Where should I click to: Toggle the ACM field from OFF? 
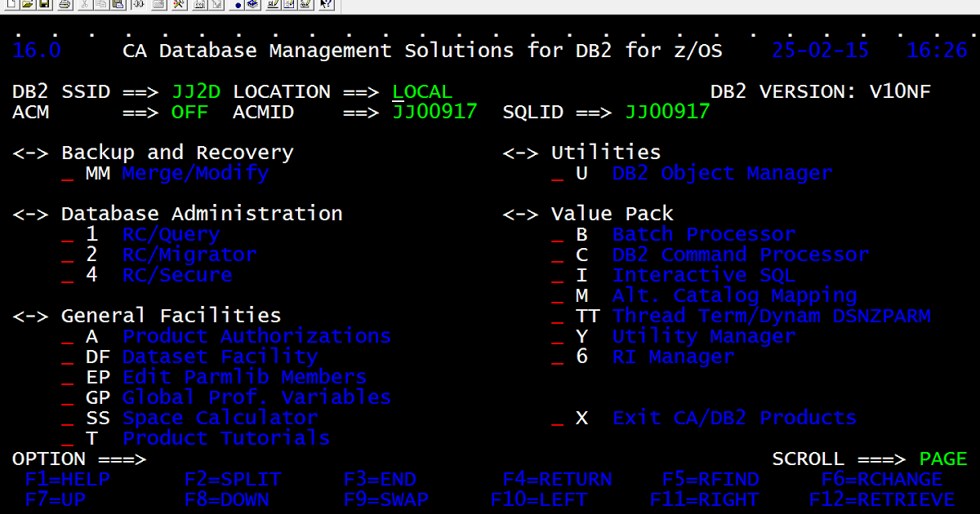coord(189,112)
